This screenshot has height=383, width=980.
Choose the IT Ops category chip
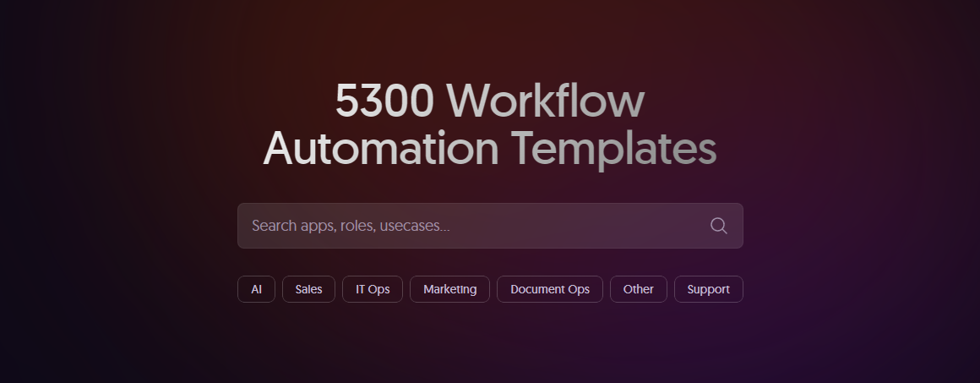pos(373,289)
